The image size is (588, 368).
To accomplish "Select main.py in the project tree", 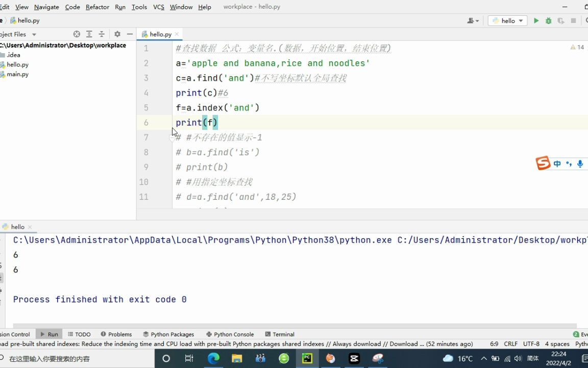I will (18, 74).
